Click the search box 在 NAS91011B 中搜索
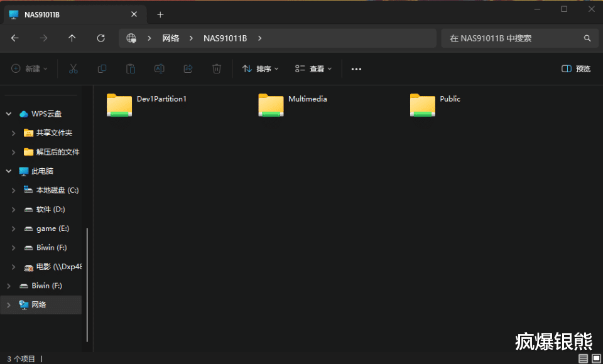The height and width of the screenshot is (364, 603). pyautogui.click(x=520, y=38)
